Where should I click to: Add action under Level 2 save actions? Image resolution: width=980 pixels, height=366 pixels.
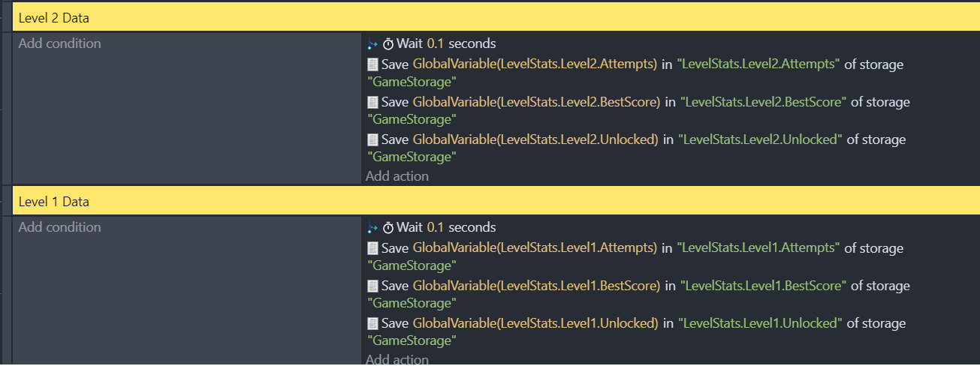coord(397,176)
